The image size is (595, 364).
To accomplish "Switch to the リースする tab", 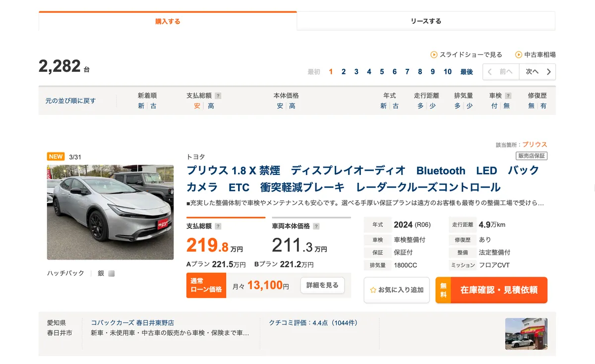I will click(x=425, y=21).
